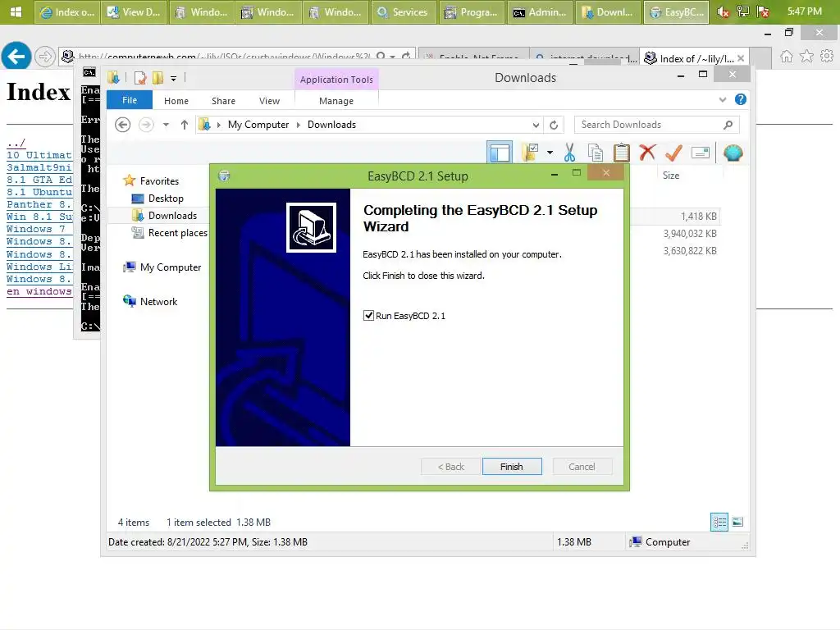Uncheck the Run EasyBCD 2.1 checkbox
The image size is (840, 630).
point(368,316)
